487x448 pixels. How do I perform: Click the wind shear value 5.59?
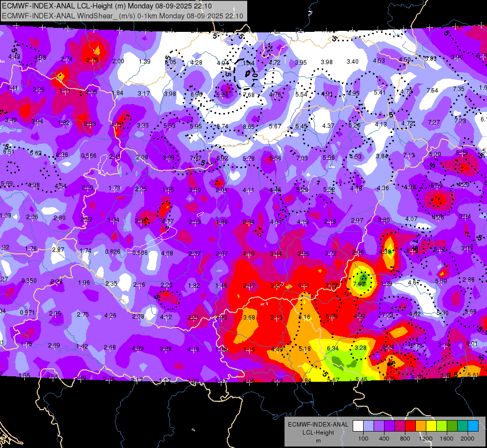[441, 281]
